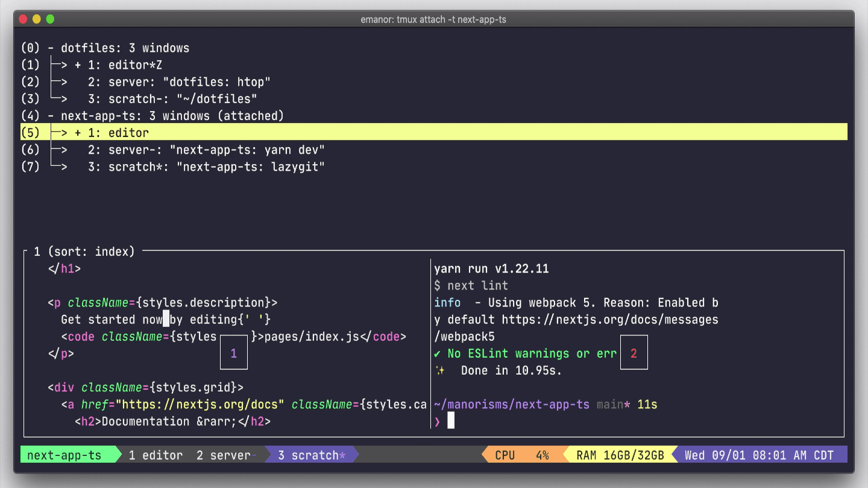Click the branch arrow before dotfiles htop window

60,81
